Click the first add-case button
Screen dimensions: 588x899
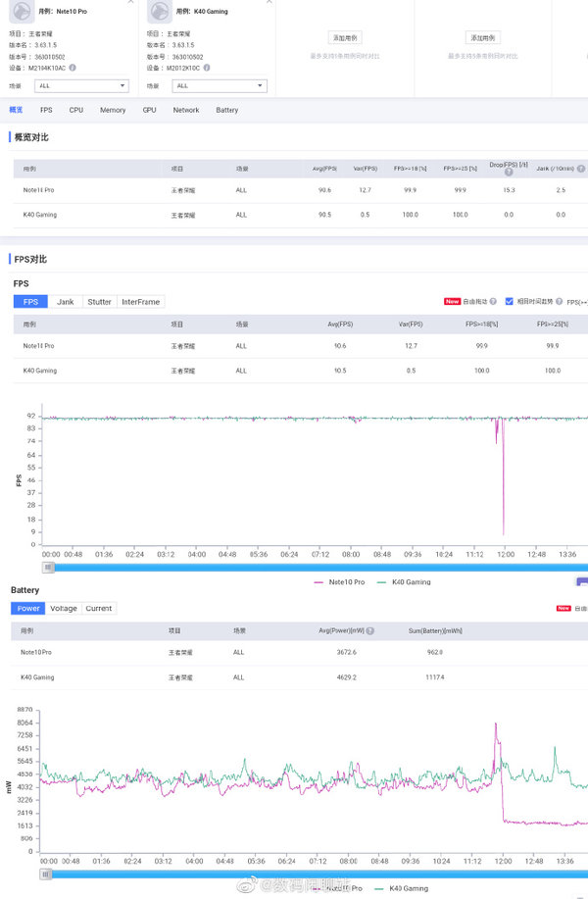[x=345, y=38]
